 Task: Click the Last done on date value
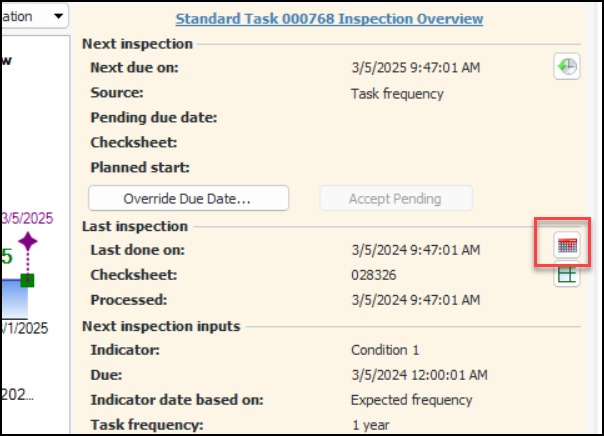coord(415,250)
